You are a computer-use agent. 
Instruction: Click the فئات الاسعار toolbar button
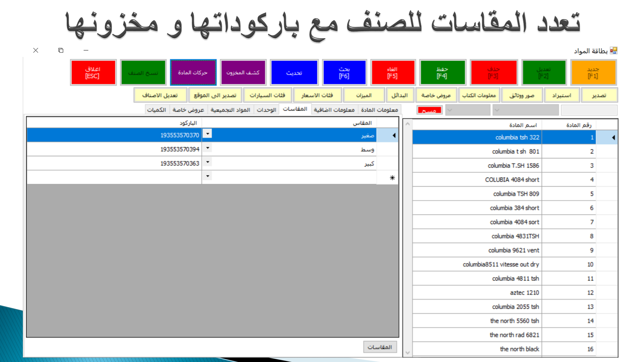point(317,95)
